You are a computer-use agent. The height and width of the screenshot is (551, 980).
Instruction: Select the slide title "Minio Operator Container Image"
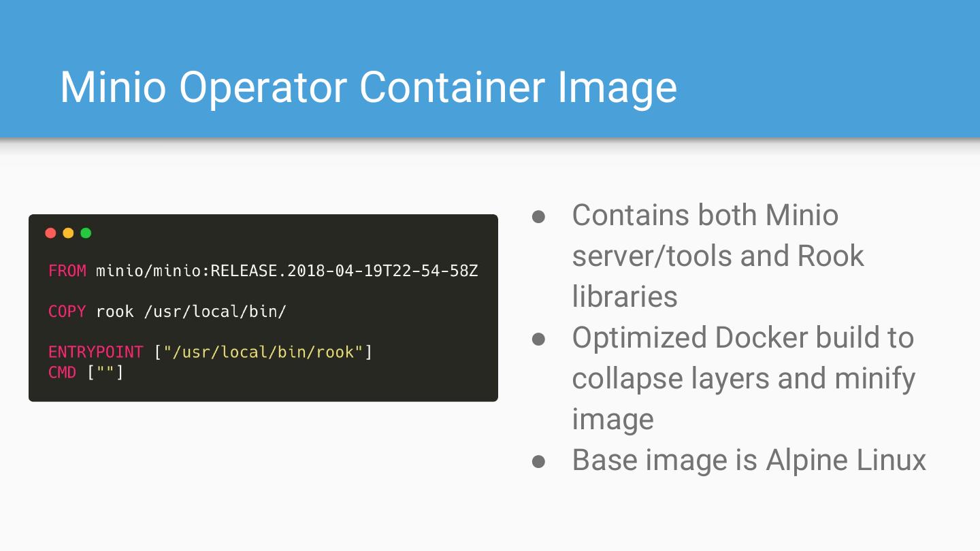(368, 87)
